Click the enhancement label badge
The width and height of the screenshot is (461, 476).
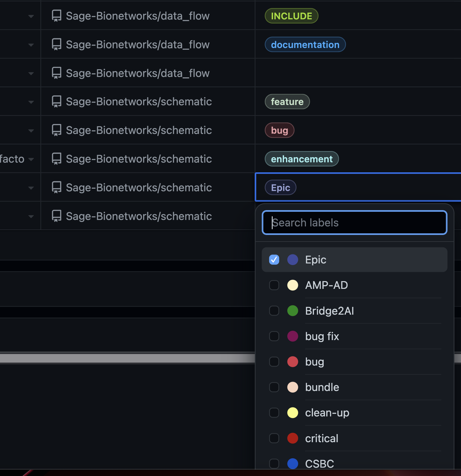(302, 159)
